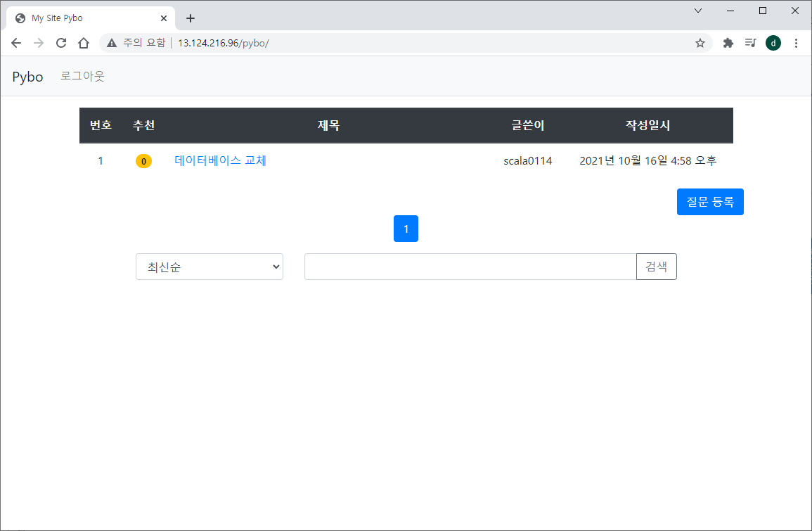812x531 pixels.
Task: Click the 번호 column header
Action: pyautogui.click(x=101, y=125)
